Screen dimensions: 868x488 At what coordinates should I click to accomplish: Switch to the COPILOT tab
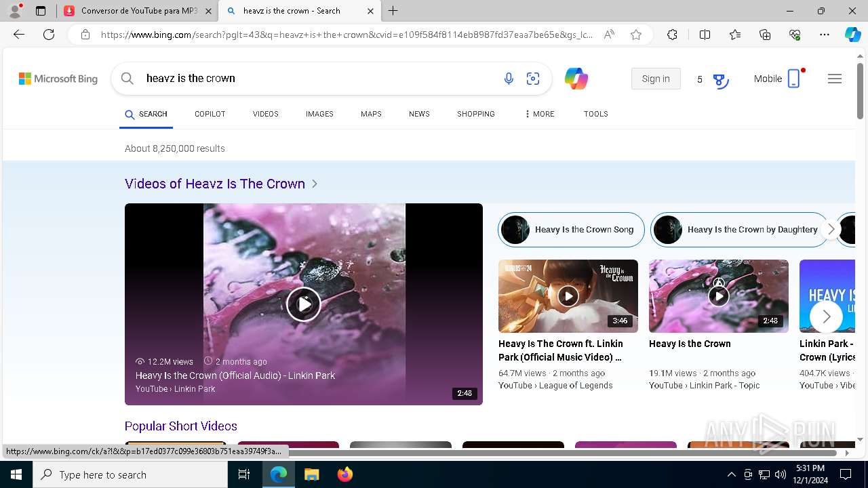[210, 114]
